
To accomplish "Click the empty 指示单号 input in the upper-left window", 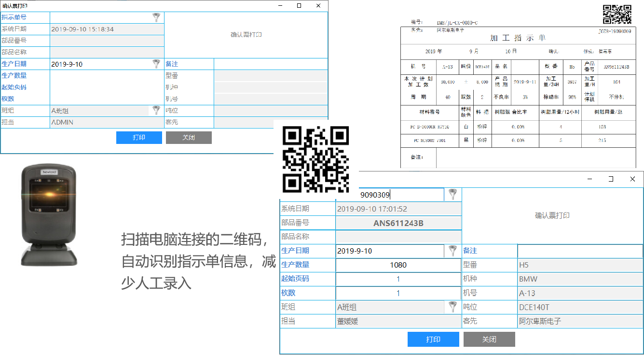I will click(x=100, y=17).
